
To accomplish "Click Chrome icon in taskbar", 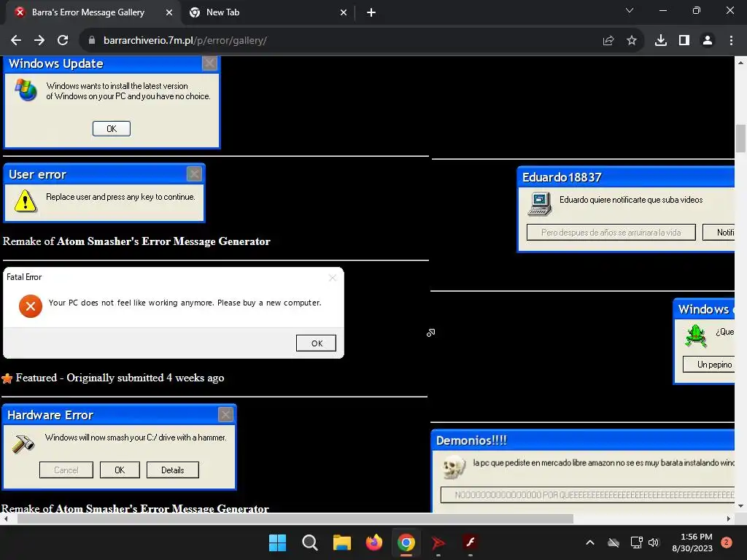I will coord(406,542).
